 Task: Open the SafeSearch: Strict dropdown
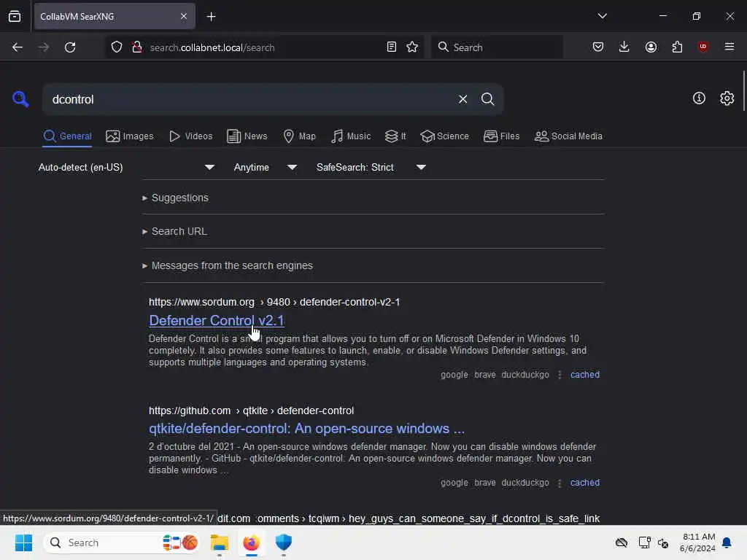[371, 167]
